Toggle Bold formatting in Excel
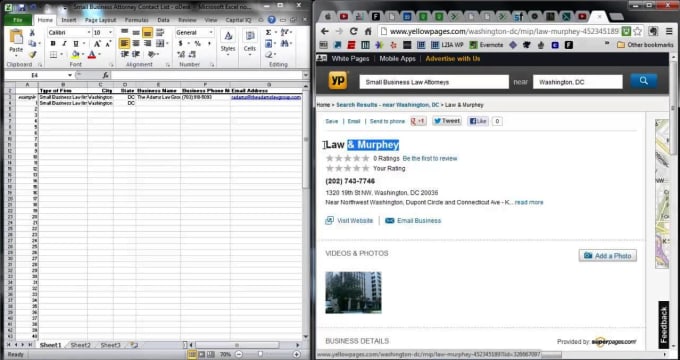 point(53,44)
